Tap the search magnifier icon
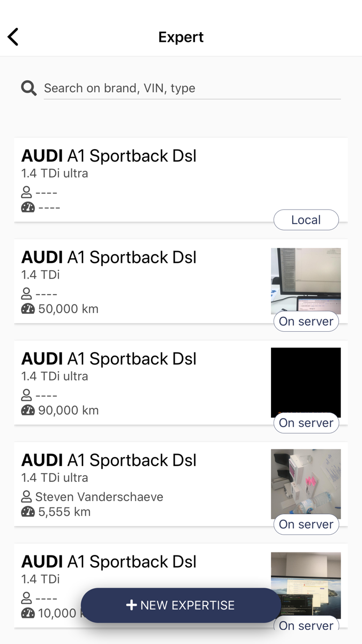 tap(28, 88)
